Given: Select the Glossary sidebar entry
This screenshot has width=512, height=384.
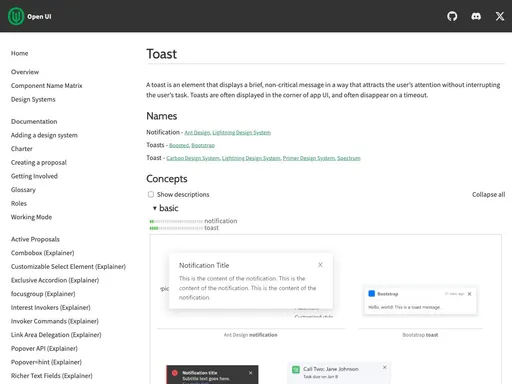Looking at the screenshot, I should point(23,190).
